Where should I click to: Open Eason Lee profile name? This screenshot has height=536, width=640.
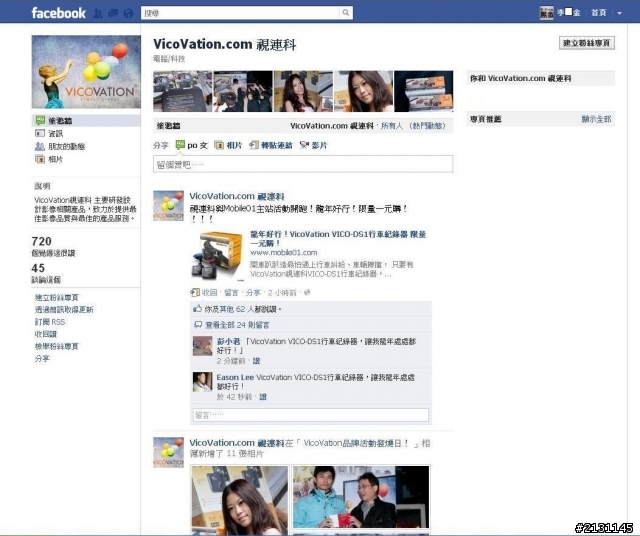tap(235, 378)
